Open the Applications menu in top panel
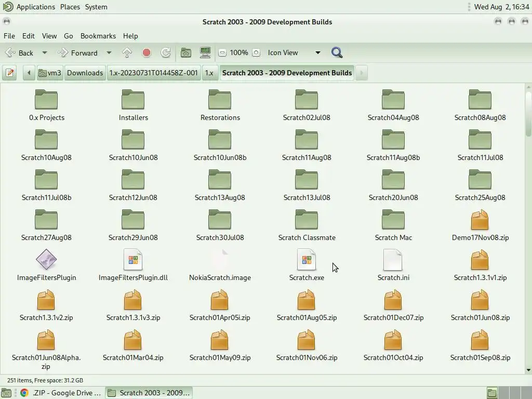The height and width of the screenshot is (399, 532). (36, 7)
